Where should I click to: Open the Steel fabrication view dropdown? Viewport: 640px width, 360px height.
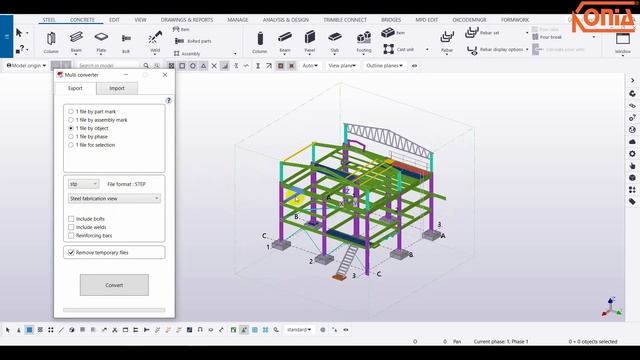114,198
